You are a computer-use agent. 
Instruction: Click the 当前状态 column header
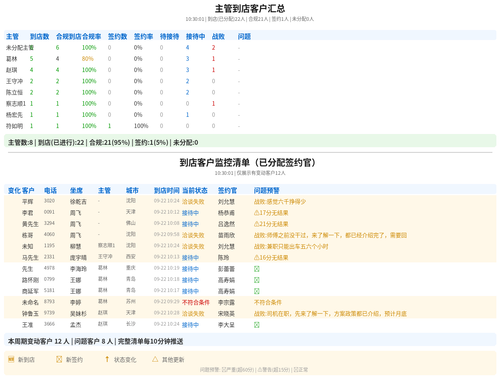(x=195, y=190)
